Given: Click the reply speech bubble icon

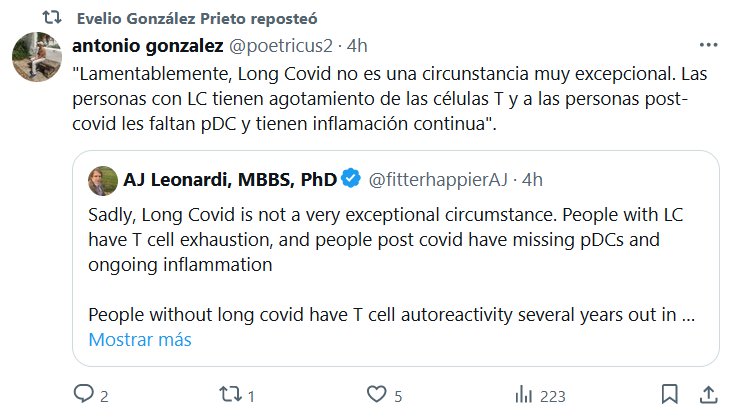Looking at the screenshot, I should (x=84, y=394).
